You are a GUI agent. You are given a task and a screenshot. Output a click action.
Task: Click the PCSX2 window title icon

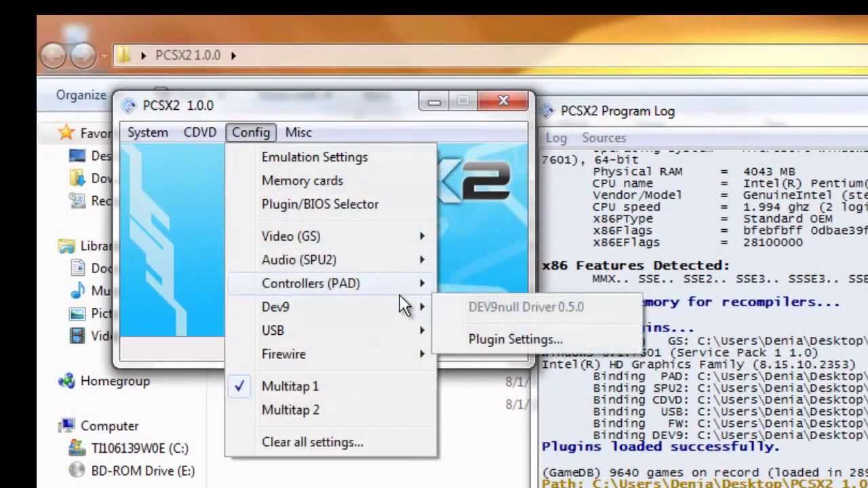[129, 106]
